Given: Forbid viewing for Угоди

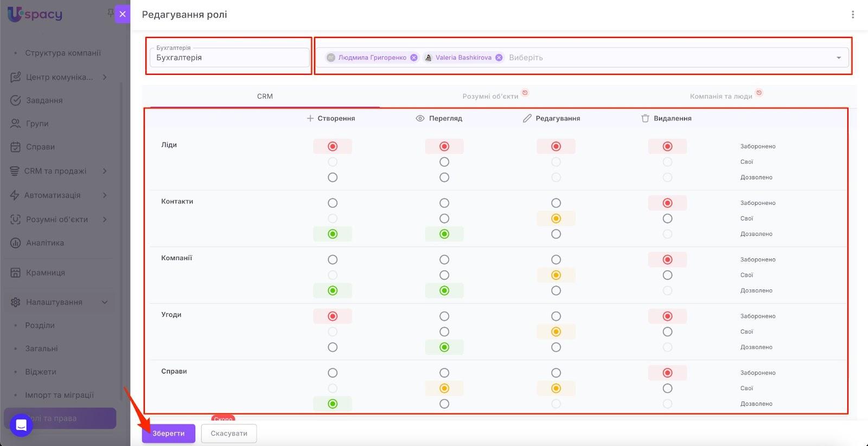Looking at the screenshot, I should coord(444,316).
